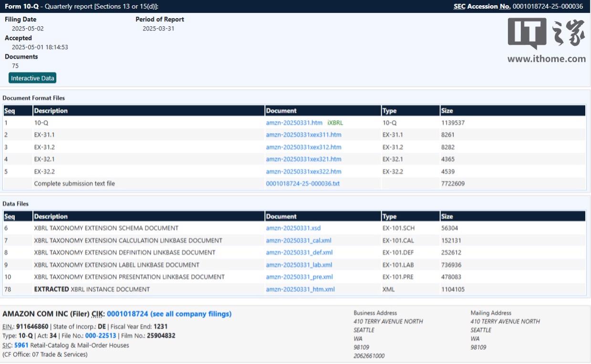Select the Documents count 75
This screenshot has width=591, height=364.
[x=15, y=66]
